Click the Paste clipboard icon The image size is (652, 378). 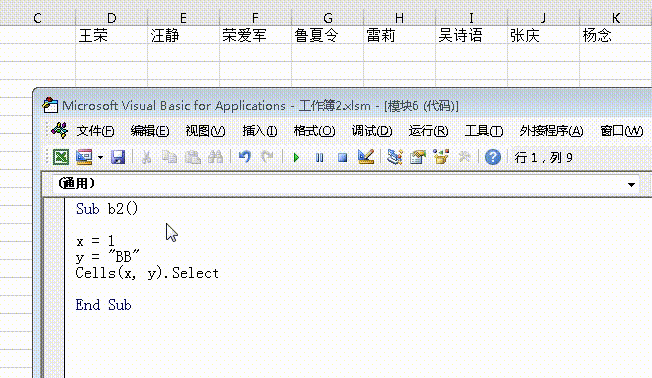pos(193,157)
